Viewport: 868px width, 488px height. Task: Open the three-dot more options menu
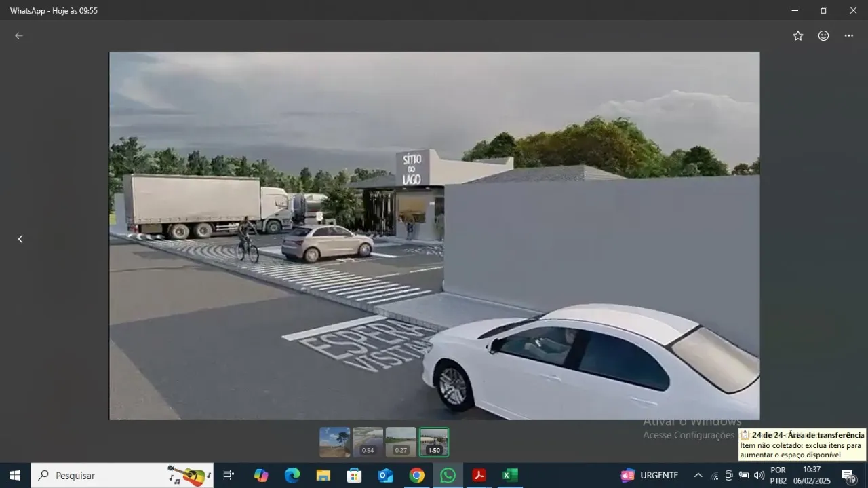click(849, 36)
